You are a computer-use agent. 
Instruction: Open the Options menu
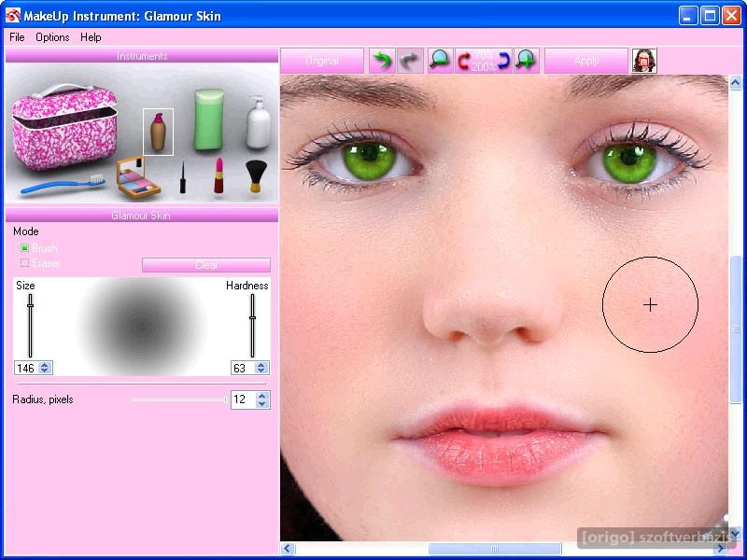(52, 37)
